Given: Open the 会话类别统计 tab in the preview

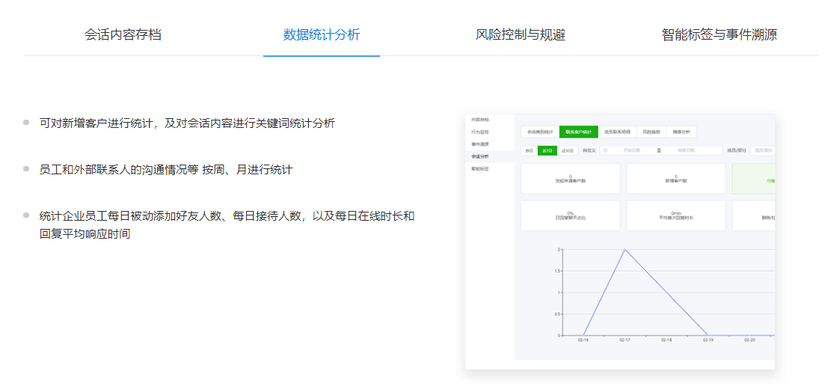Looking at the screenshot, I should pos(540,132).
